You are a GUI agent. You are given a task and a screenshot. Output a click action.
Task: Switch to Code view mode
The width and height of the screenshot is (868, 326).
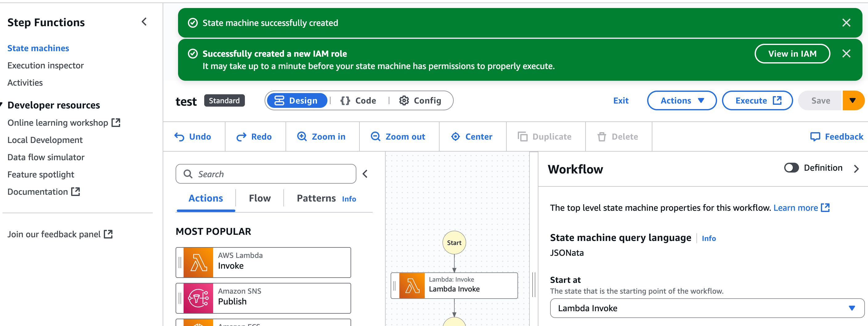point(359,101)
